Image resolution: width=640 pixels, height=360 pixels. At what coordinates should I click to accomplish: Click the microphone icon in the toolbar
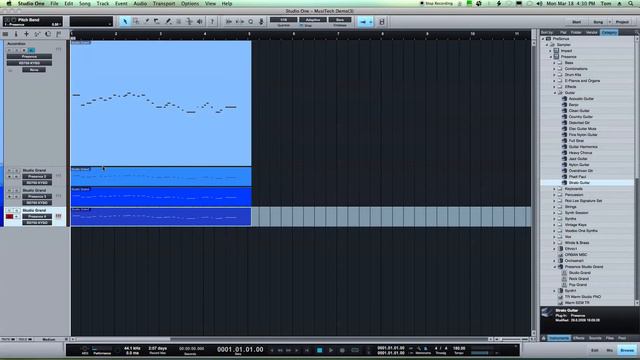point(261,22)
